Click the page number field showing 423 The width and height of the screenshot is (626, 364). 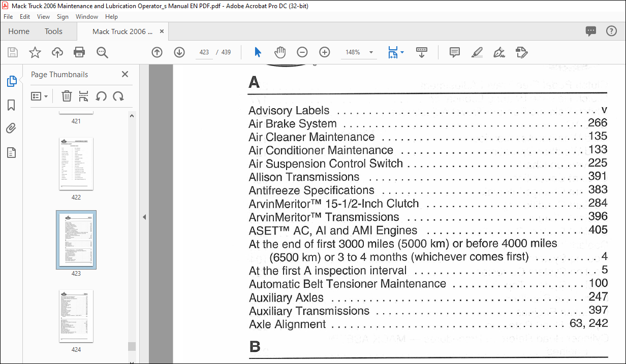tap(204, 52)
